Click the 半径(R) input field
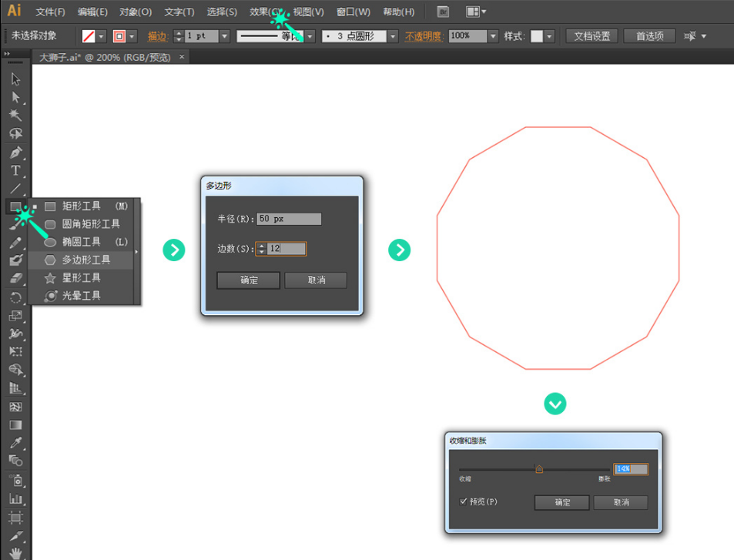 (x=289, y=219)
